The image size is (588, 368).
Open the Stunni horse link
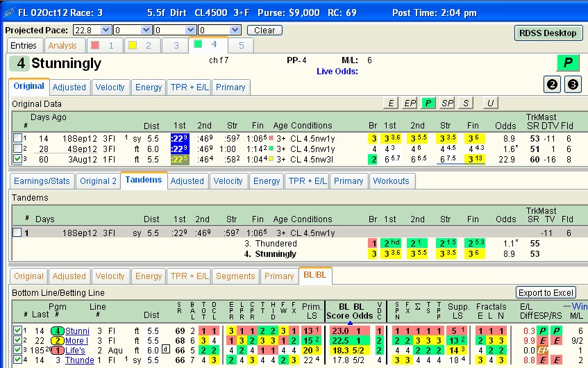point(77,331)
